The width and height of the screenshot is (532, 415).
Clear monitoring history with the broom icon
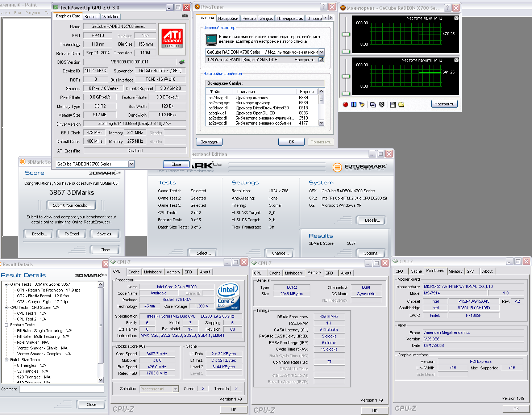pos(362,105)
